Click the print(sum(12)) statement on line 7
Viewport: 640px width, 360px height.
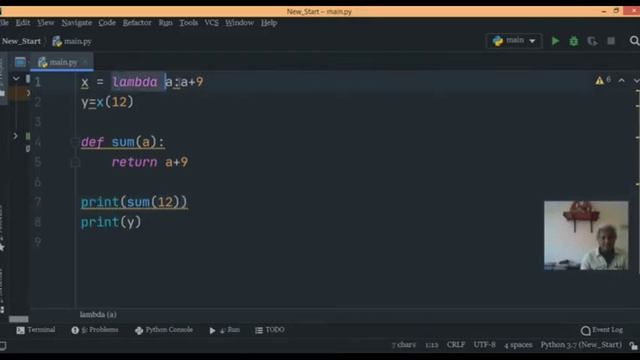pyautogui.click(x=134, y=202)
